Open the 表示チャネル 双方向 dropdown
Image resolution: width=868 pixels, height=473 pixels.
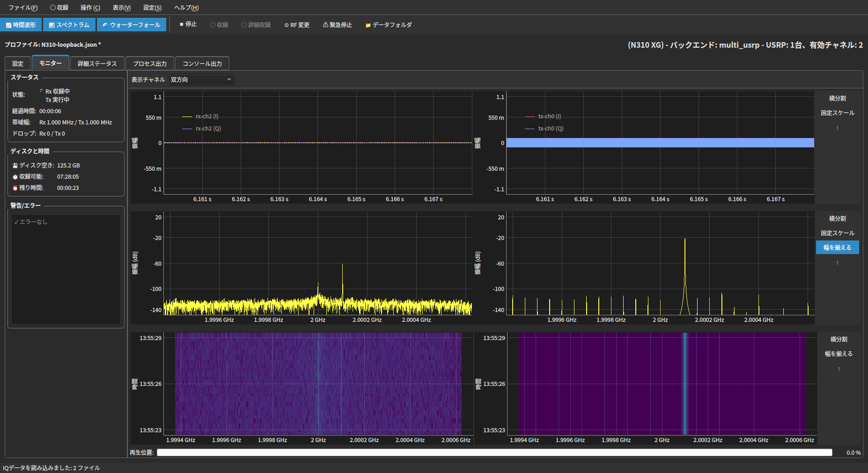click(201, 80)
